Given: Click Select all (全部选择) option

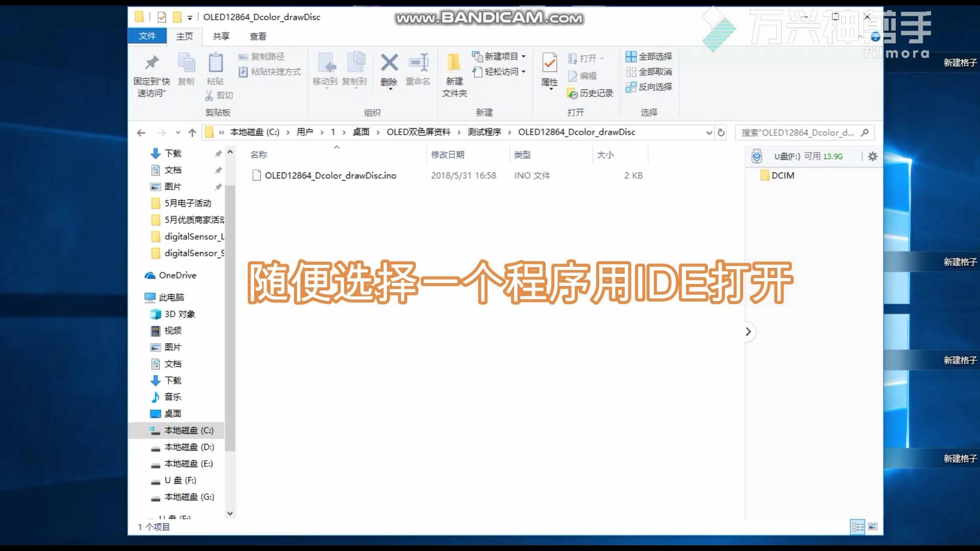Looking at the screenshot, I should tap(649, 56).
